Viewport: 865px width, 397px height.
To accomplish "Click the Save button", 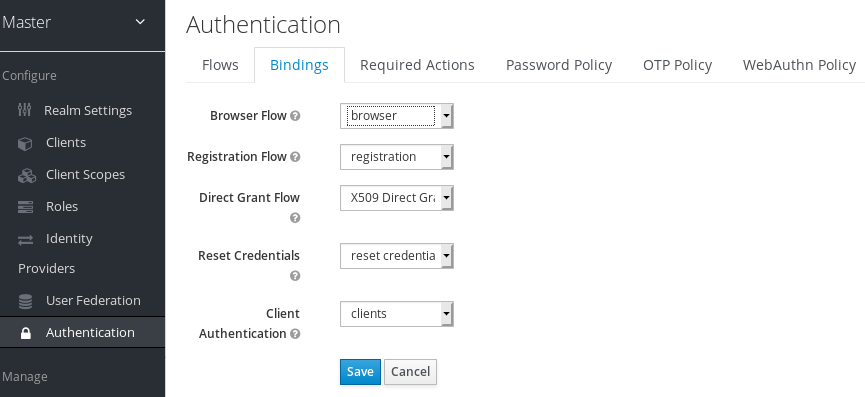I will [360, 372].
